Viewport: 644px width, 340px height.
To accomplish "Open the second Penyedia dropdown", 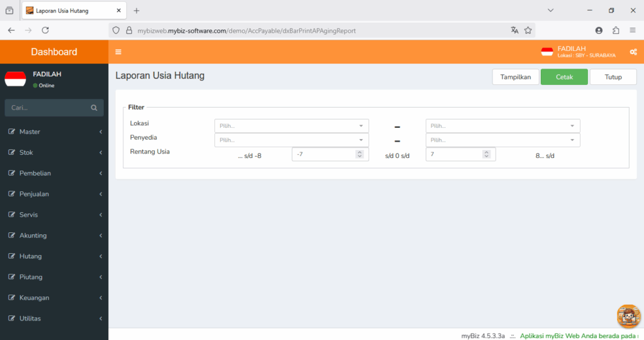I will pos(502,140).
